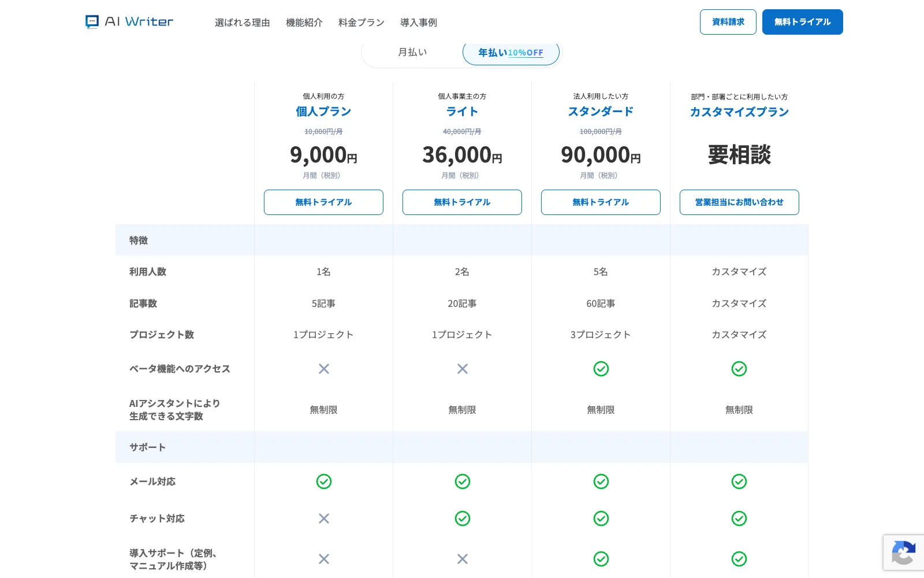This screenshot has height=578, width=924.
Task: Click the メール対応 check icon under カスタマイズプラン
Action: 739,481
